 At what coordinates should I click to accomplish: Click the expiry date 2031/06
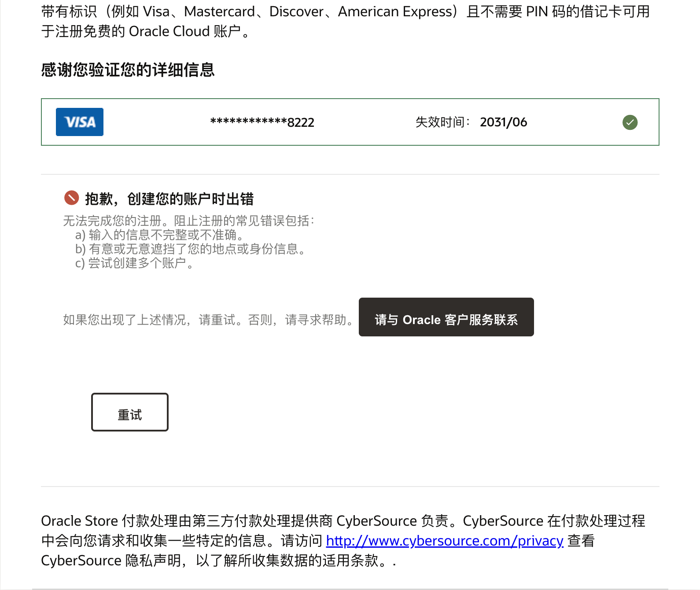click(x=504, y=122)
